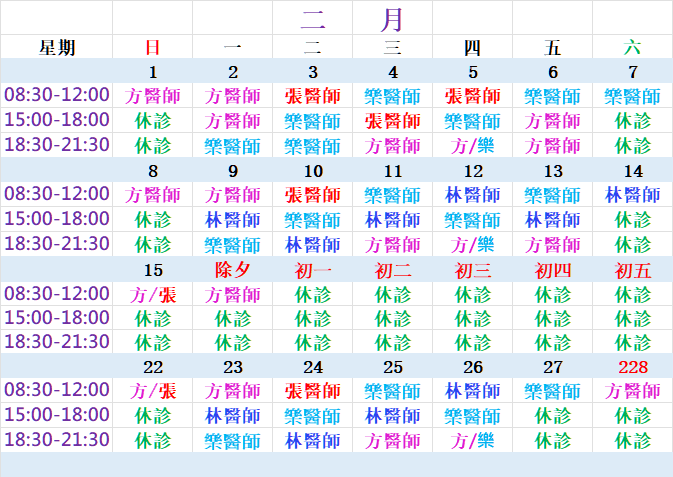The image size is (673, 477).
Task: Click the "方/張" cell under date 22
Action: click(152, 391)
